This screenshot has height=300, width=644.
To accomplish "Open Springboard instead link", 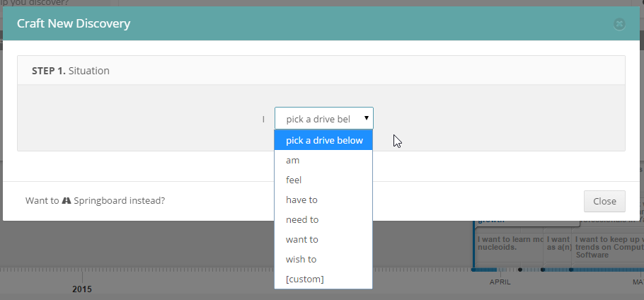I will (96, 201).
